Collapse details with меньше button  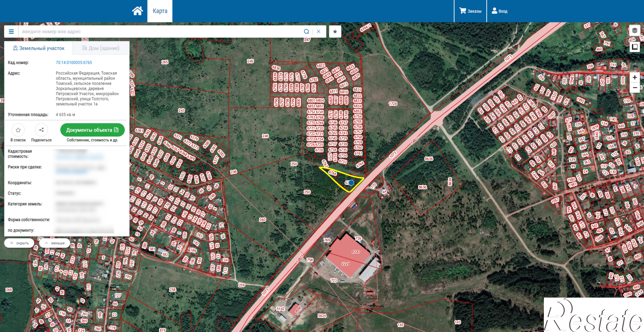coord(55,243)
